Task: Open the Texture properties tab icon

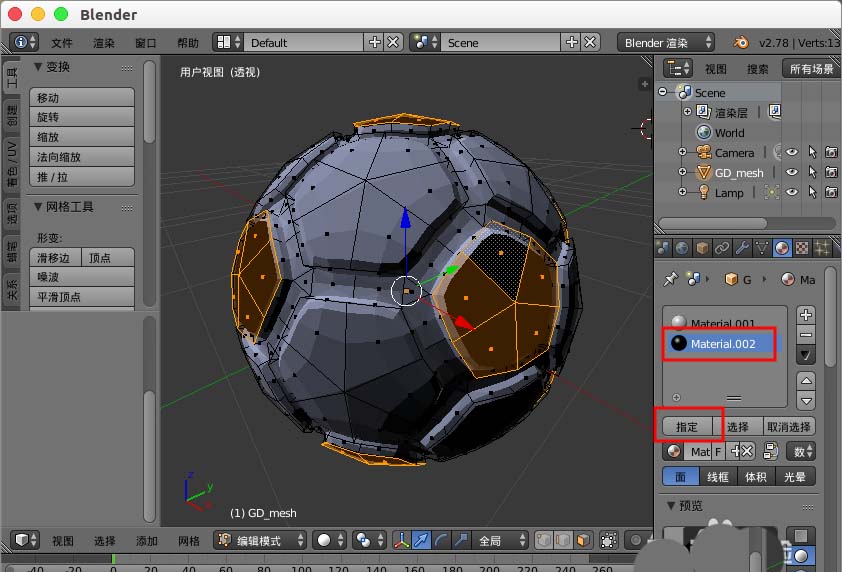Action: point(802,248)
